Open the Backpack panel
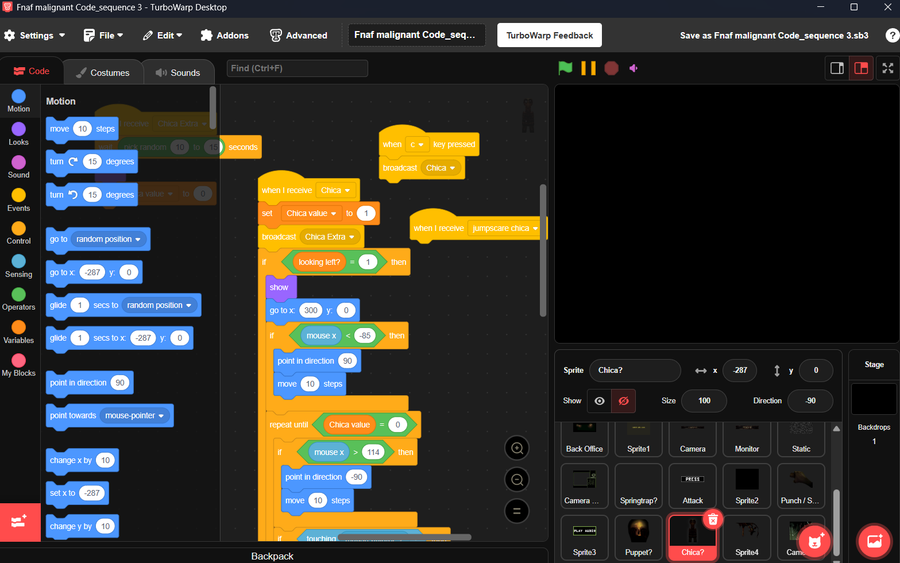The image size is (900, 563). pyautogui.click(x=273, y=556)
